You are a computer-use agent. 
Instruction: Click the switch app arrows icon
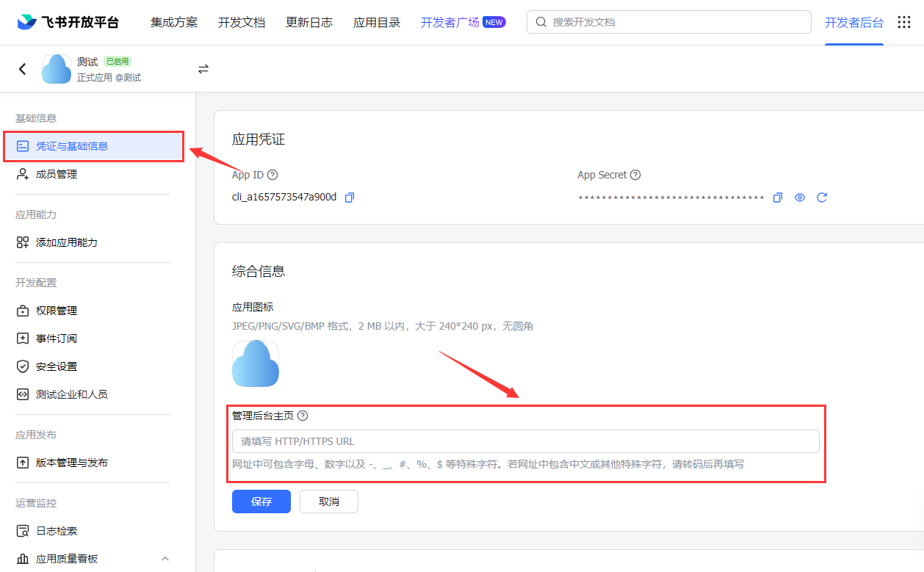pos(203,69)
